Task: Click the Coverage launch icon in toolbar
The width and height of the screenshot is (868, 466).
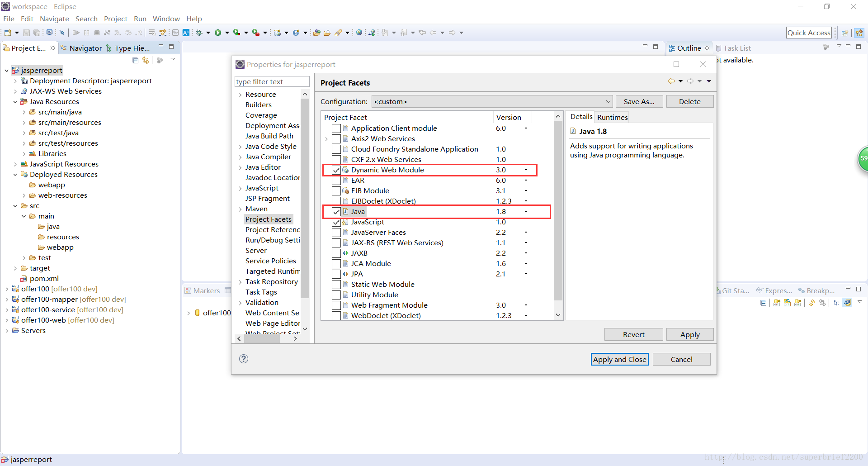Action: tap(236, 33)
